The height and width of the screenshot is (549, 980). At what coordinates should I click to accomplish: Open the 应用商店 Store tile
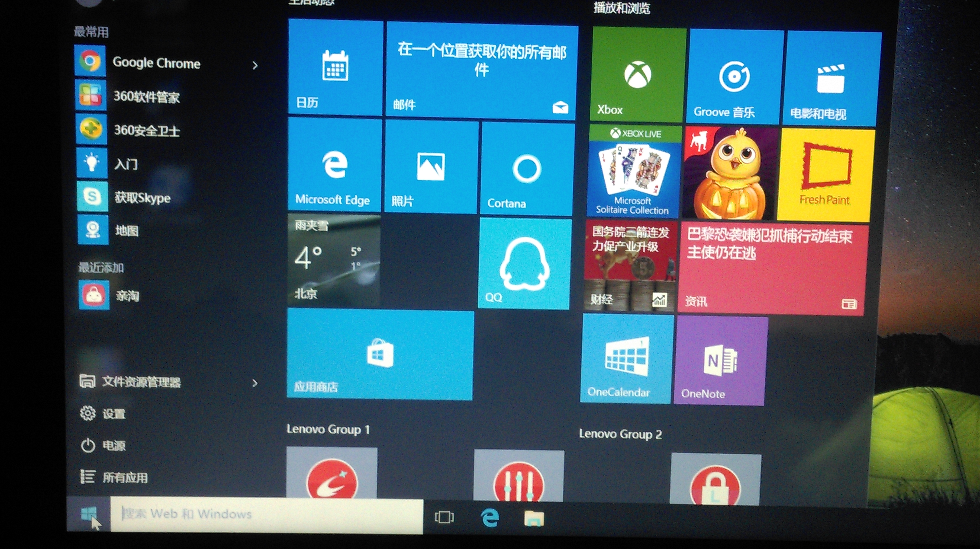coord(380,354)
